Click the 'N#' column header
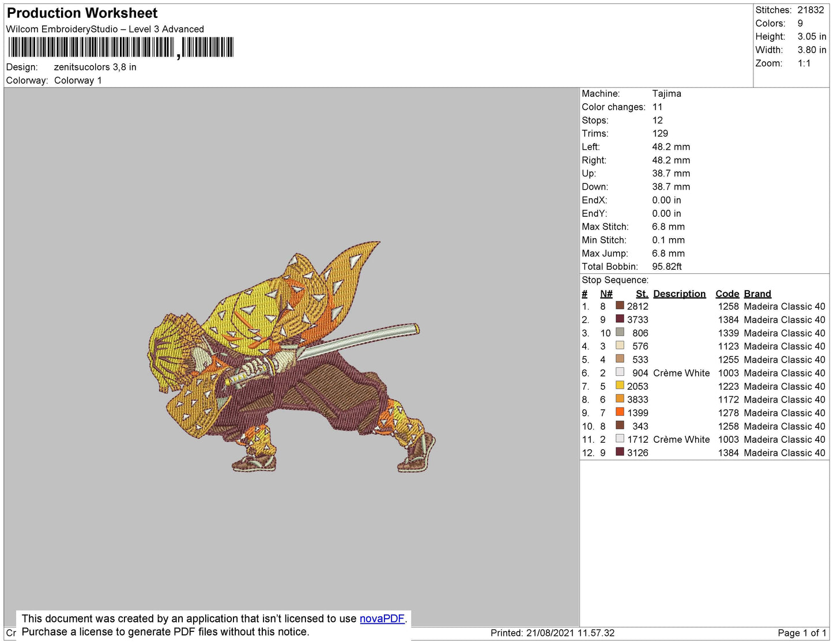The image size is (833, 644). (x=606, y=293)
